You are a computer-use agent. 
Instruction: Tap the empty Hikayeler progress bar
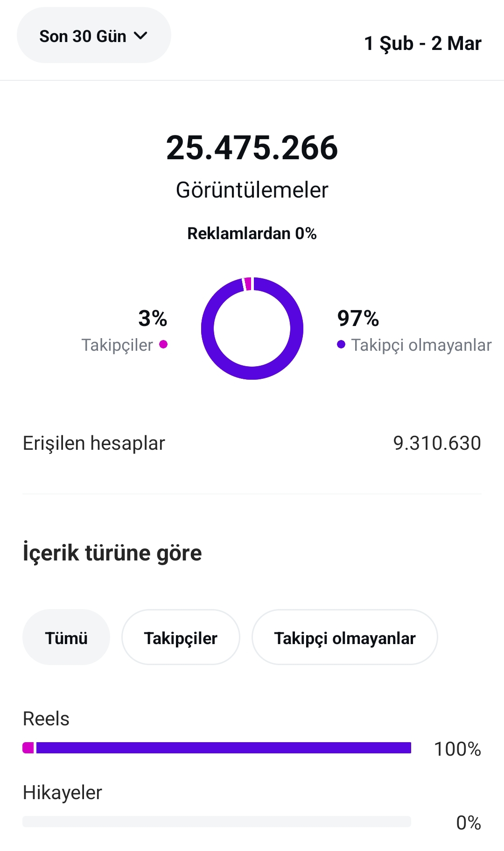click(x=217, y=822)
